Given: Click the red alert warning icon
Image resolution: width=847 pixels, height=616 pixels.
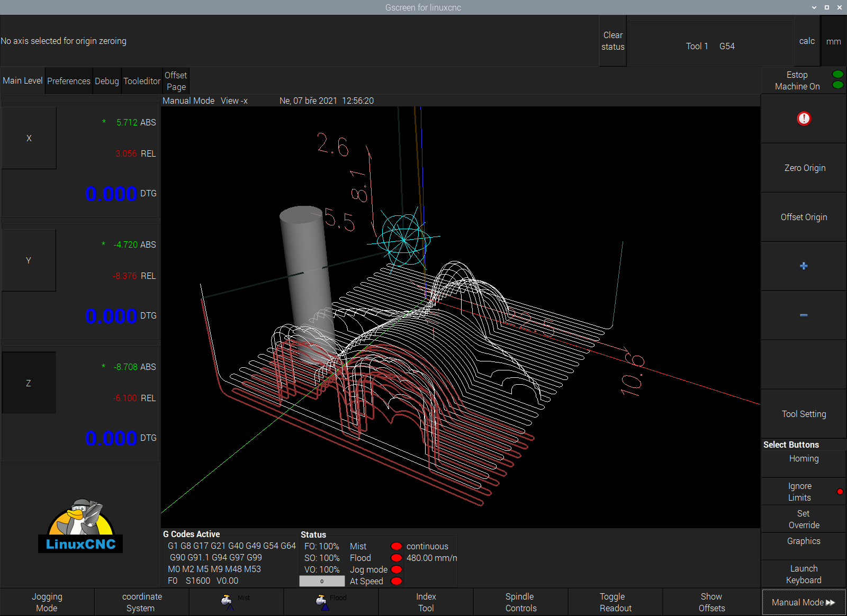Looking at the screenshot, I should [804, 119].
